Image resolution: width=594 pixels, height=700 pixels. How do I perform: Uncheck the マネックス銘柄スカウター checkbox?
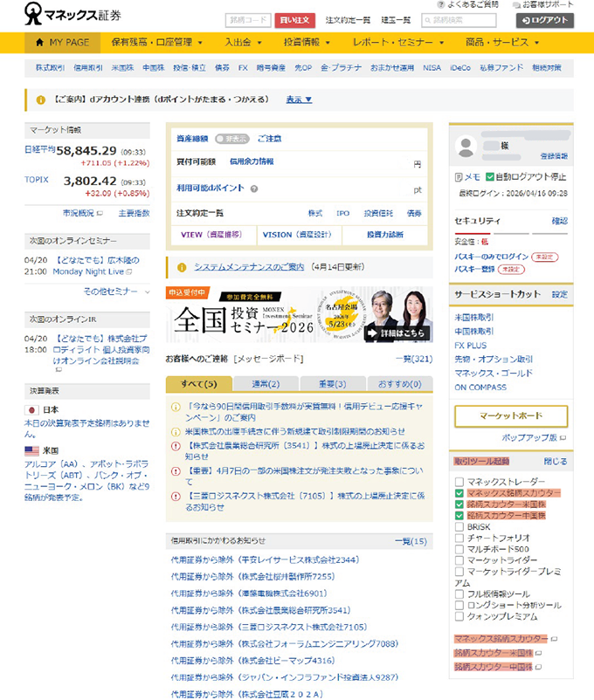point(459,493)
